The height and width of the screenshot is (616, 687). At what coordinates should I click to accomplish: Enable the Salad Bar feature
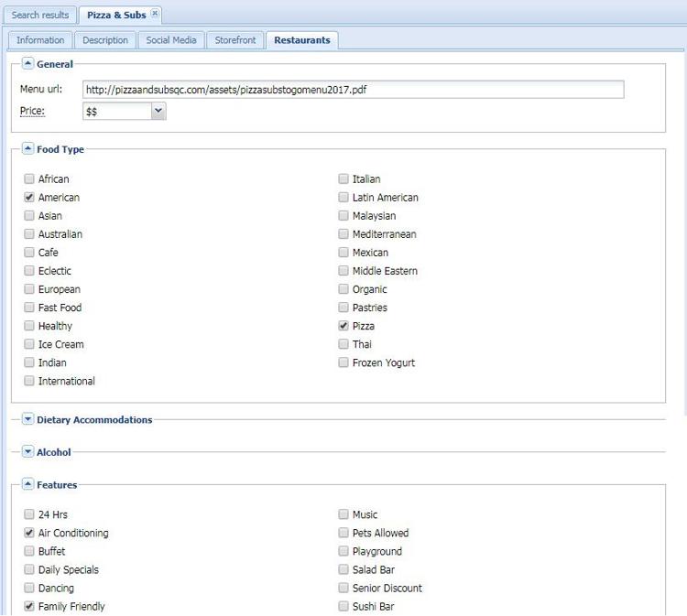(343, 569)
